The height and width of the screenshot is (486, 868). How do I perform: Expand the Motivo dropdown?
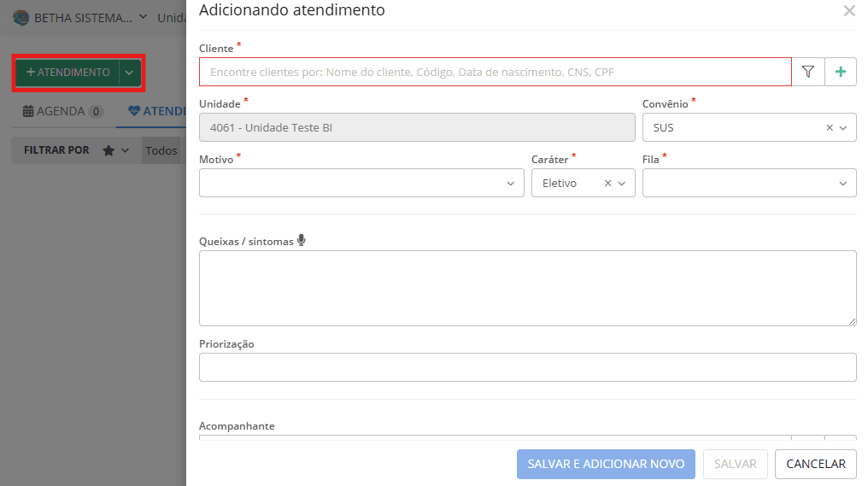coord(511,183)
